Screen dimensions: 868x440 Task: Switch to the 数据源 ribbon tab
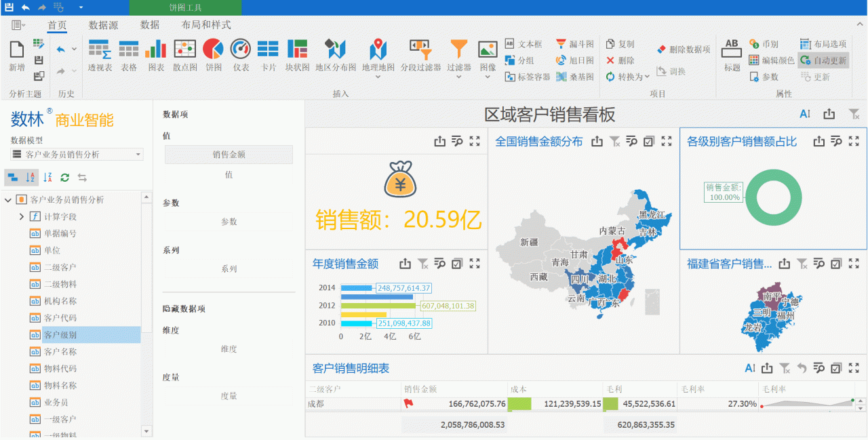point(103,25)
